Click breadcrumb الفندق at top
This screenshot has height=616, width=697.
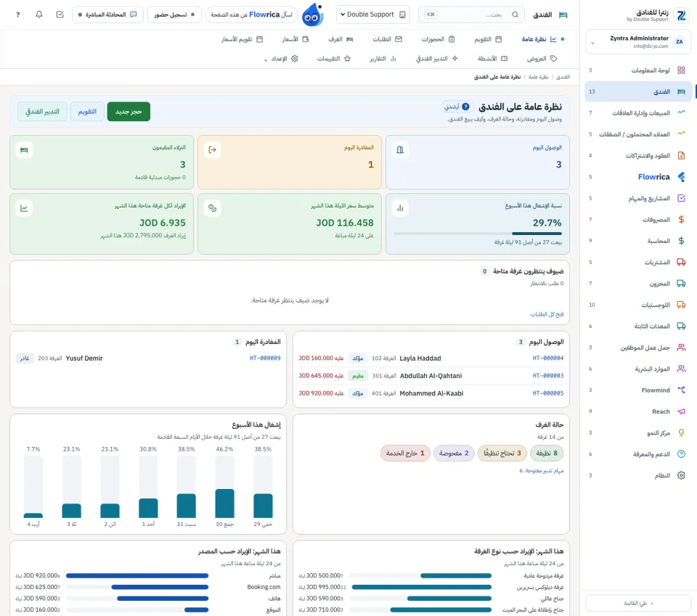563,77
